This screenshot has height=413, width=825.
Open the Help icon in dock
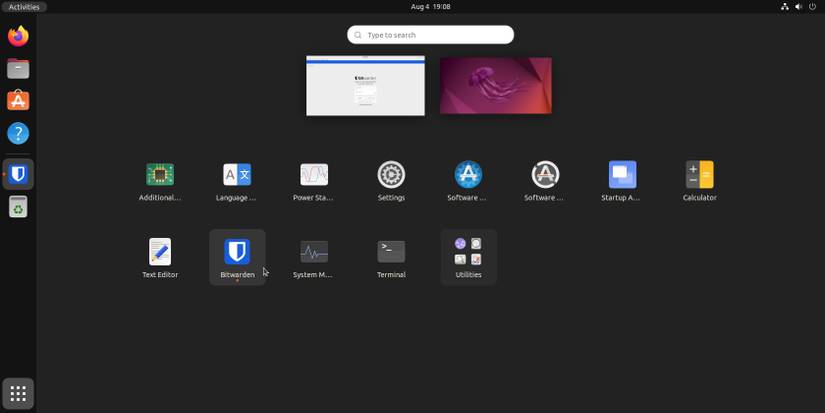coord(18,133)
